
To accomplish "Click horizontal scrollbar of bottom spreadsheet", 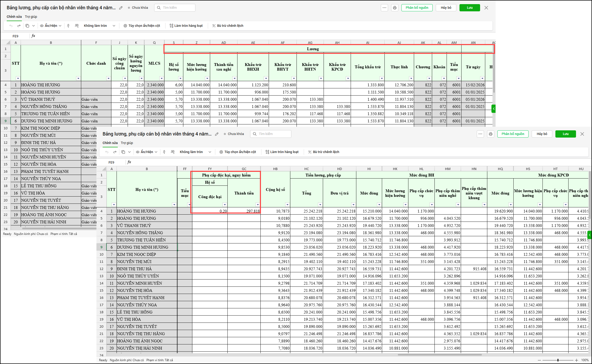I will pos(440,355).
